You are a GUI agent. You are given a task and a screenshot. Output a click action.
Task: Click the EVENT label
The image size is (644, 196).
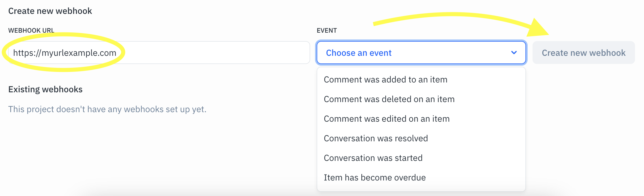click(x=327, y=30)
